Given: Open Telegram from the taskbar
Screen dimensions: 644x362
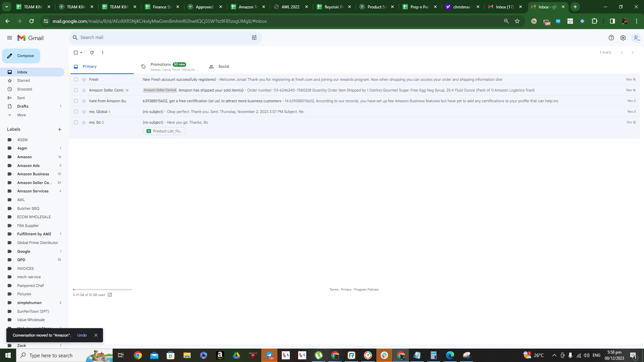Looking at the screenshot, I should [x=270, y=355].
